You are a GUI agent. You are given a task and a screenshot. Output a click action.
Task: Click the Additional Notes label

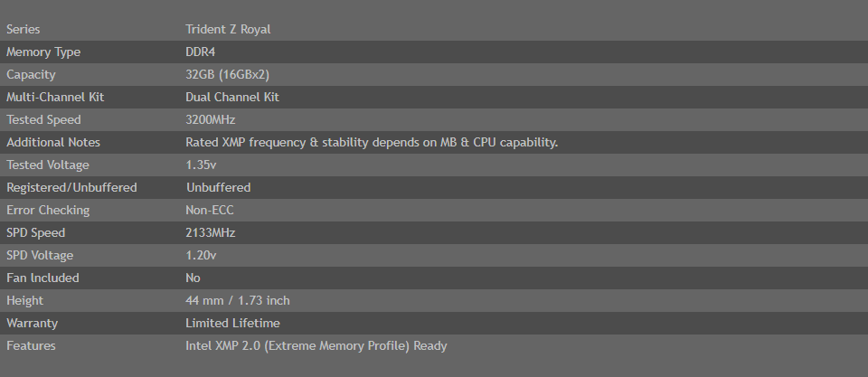click(x=53, y=142)
